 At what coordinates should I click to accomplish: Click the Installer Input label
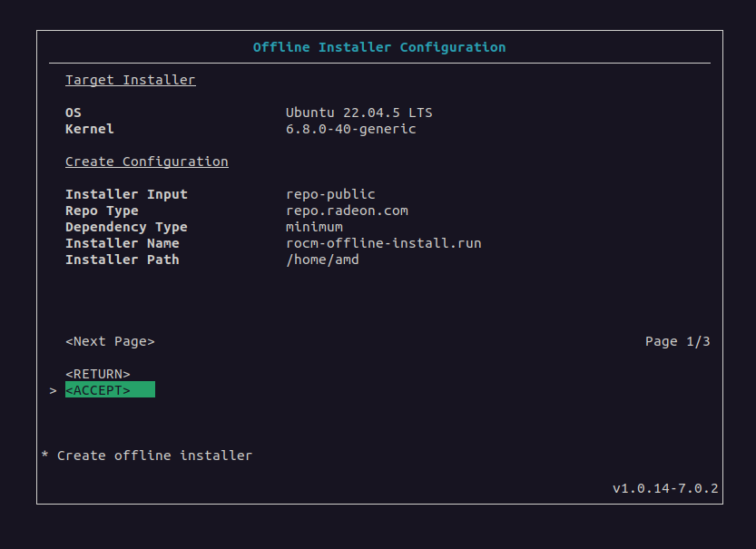click(126, 194)
